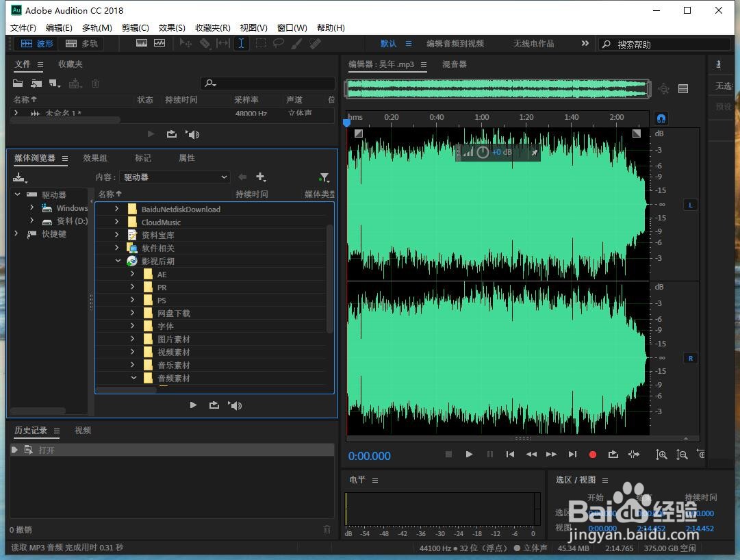Click the overview waveform navigator bar
This screenshot has height=560, width=740.
[x=498, y=89]
